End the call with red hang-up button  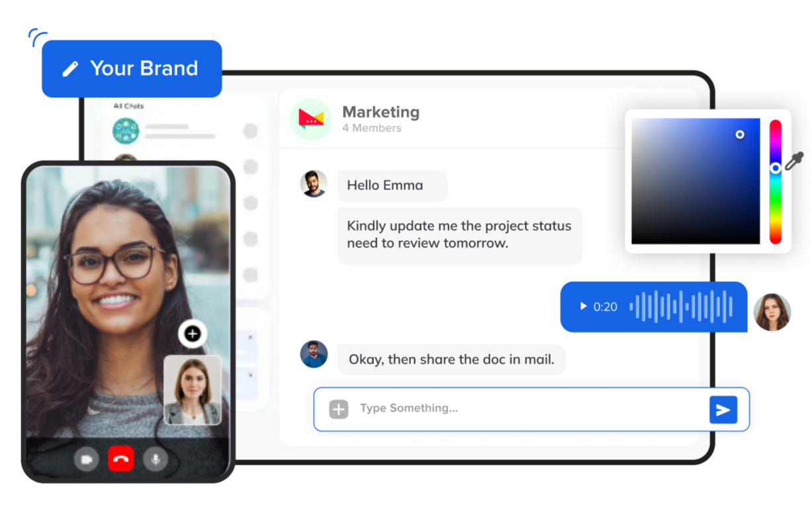(121, 459)
